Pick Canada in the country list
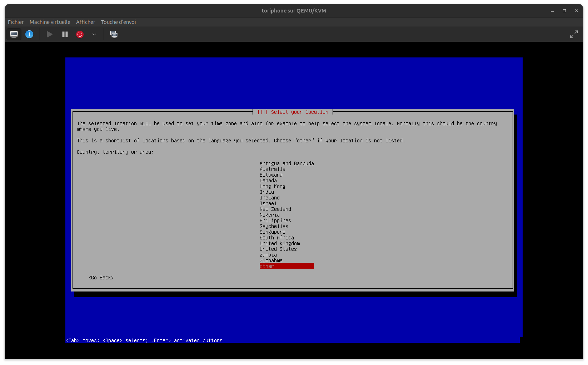 pyautogui.click(x=268, y=181)
